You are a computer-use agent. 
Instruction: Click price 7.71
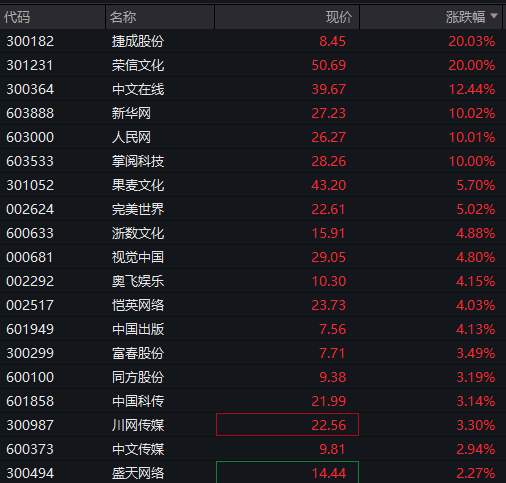(332, 353)
